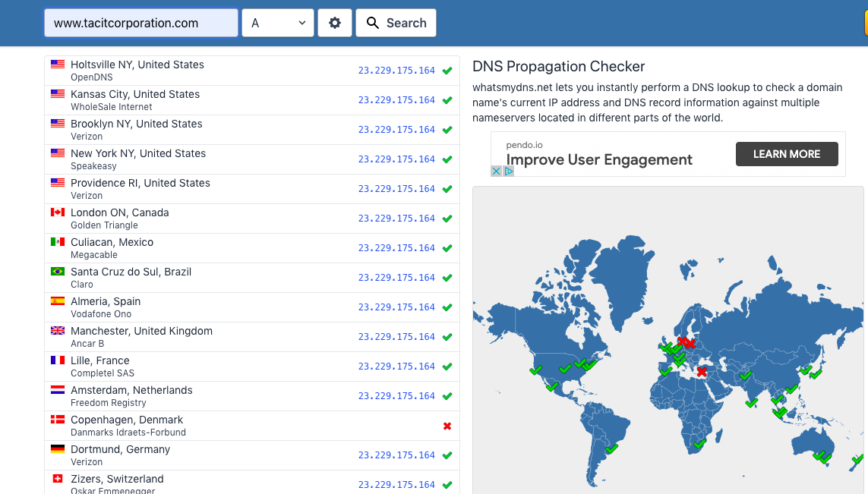The width and height of the screenshot is (868, 494).
Task: Open IP address link for Lille, France
Action: (x=396, y=367)
